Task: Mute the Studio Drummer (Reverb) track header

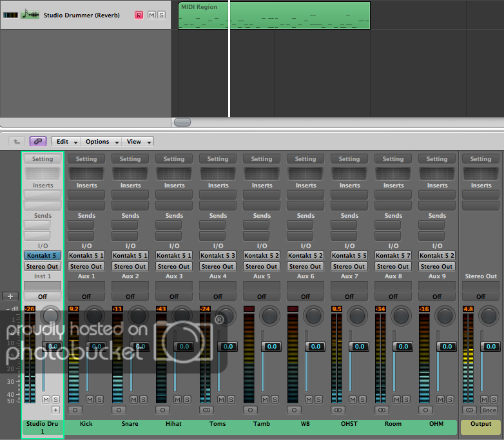Action: tap(151, 15)
